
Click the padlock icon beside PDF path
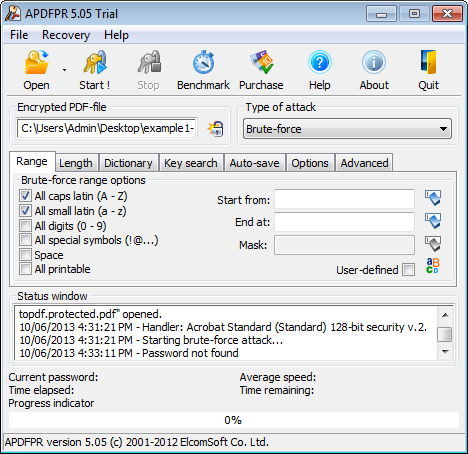tap(216, 129)
